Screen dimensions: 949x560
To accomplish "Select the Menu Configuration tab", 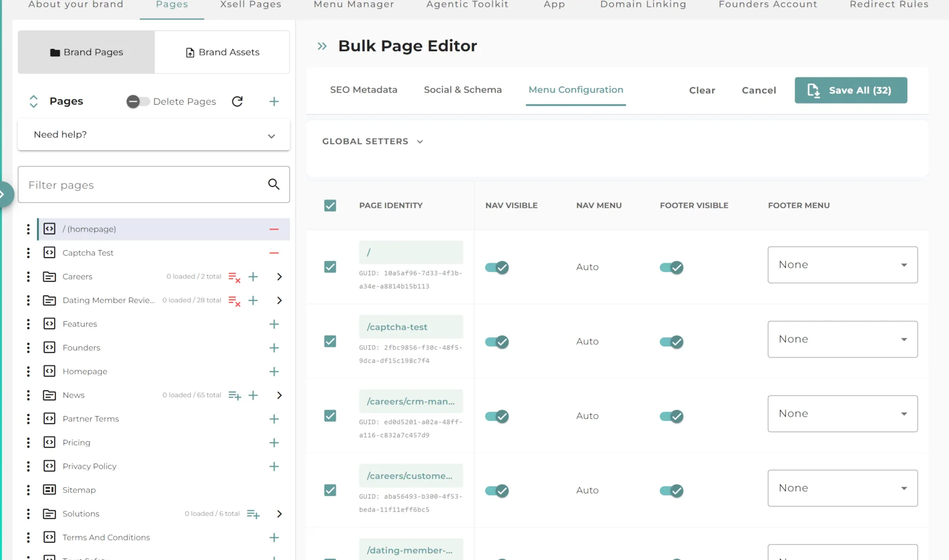I will (576, 90).
